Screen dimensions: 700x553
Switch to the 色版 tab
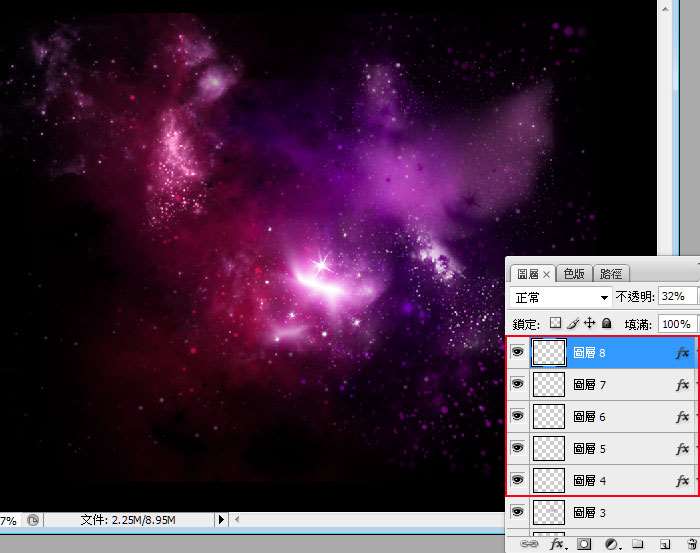[574, 273]
